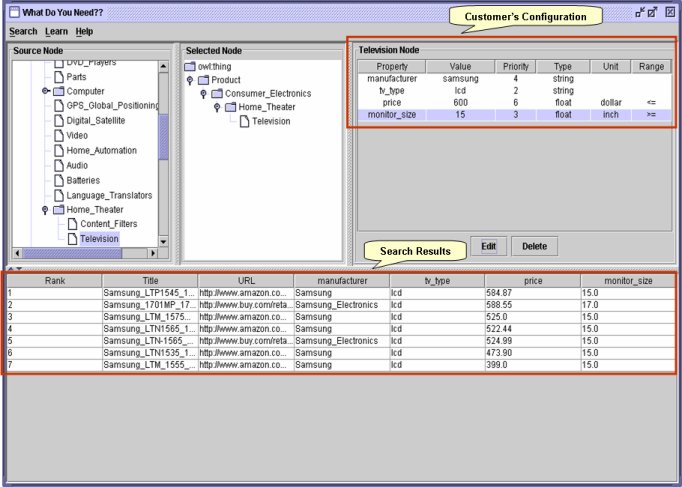Collapse the Product node in Selected Node tree

190,80
